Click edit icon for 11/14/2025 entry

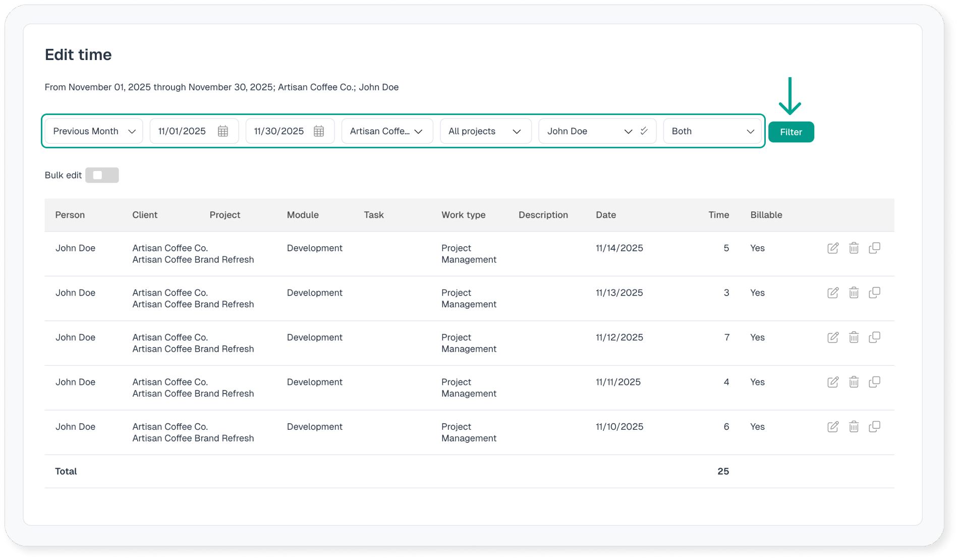pos(833,248)
